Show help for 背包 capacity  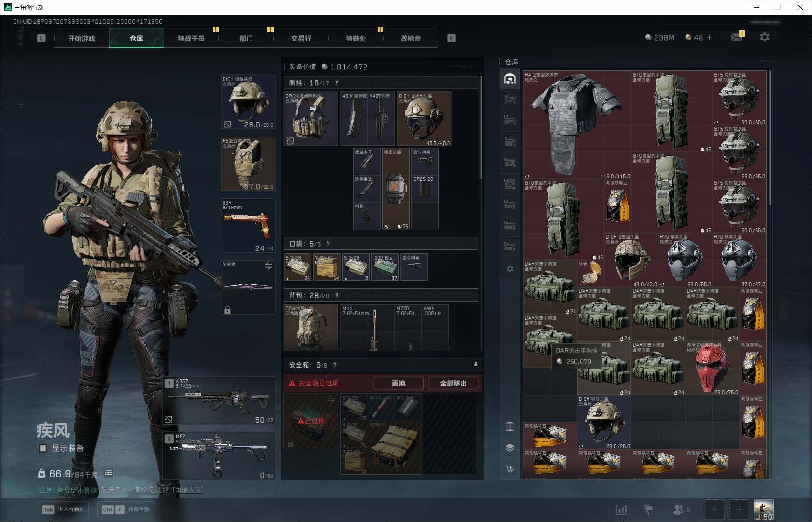pyautogui.click(x=337, y=295)
